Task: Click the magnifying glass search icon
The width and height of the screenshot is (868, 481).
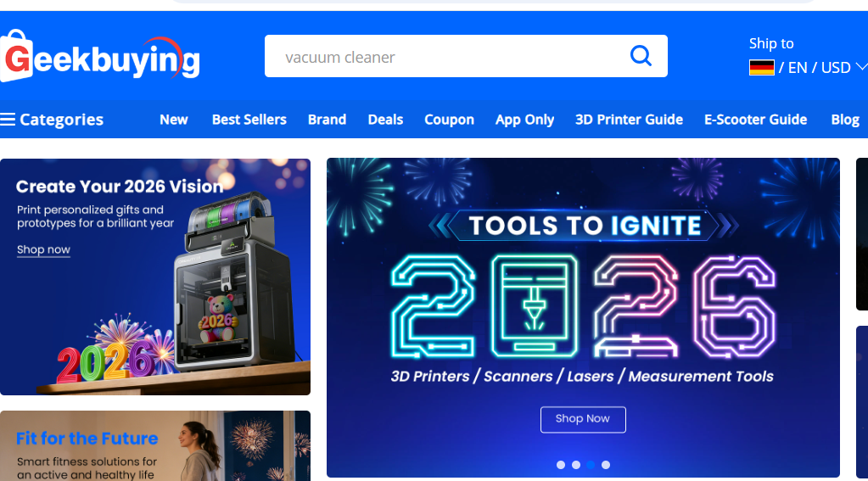Action: click(x=641, y=56)
